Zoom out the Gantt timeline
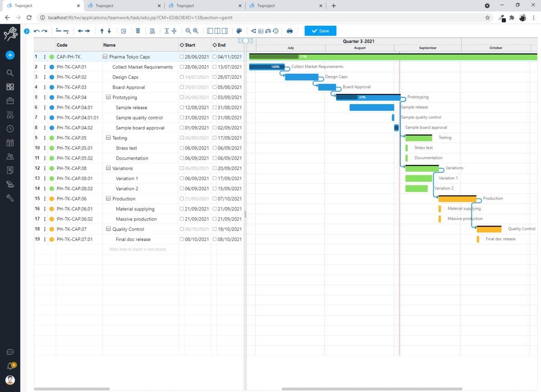Viewport: 541px width, 392px height. (x=188, y=31)
